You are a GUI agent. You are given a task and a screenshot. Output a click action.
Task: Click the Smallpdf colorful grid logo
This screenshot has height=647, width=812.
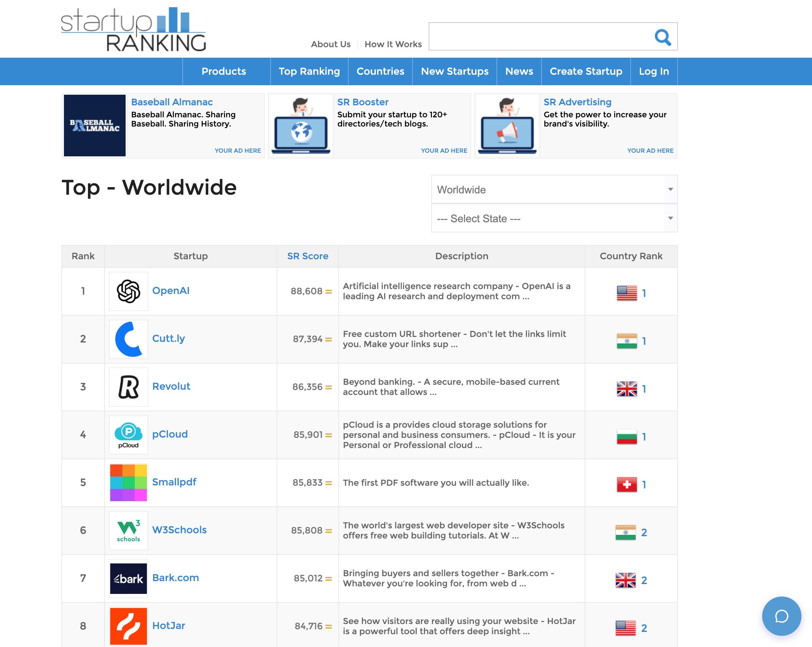tap(129, 482)
